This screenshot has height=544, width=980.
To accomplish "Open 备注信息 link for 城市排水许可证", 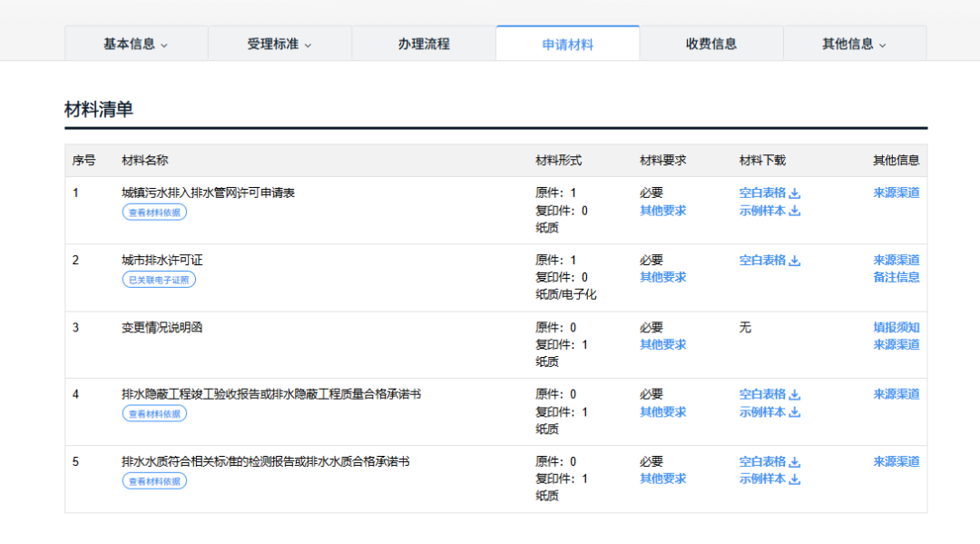I will pos(896,278).
